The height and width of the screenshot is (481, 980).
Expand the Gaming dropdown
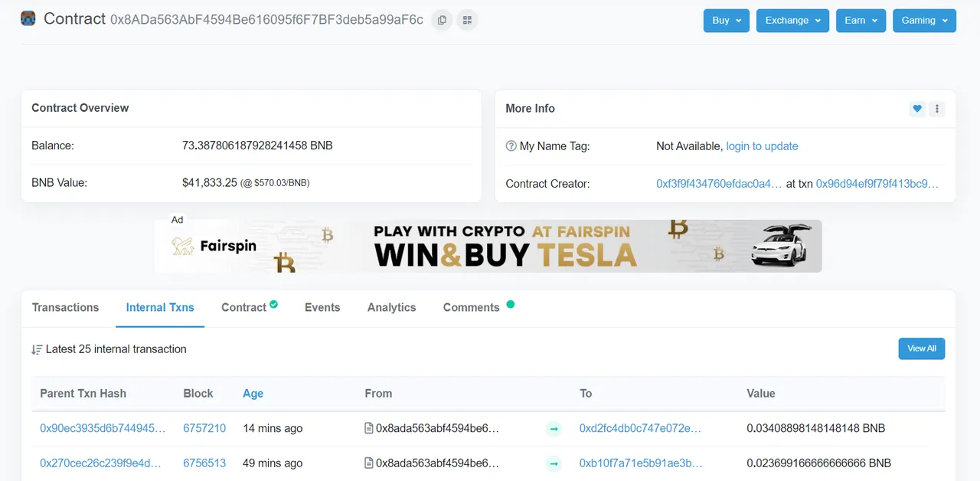pos(924,21)
